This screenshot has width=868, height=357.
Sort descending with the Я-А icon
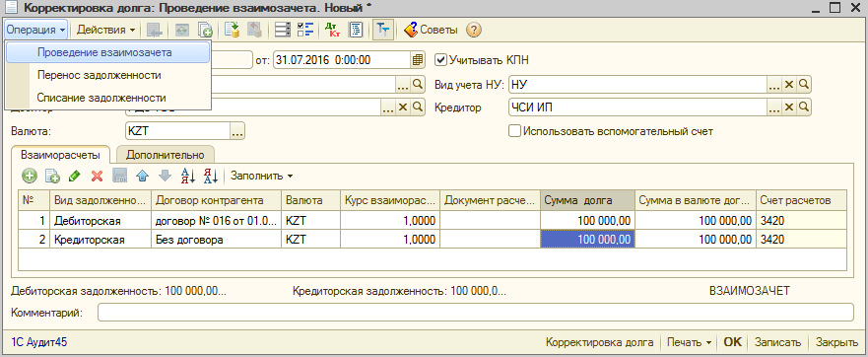click(x=211, y=177)
